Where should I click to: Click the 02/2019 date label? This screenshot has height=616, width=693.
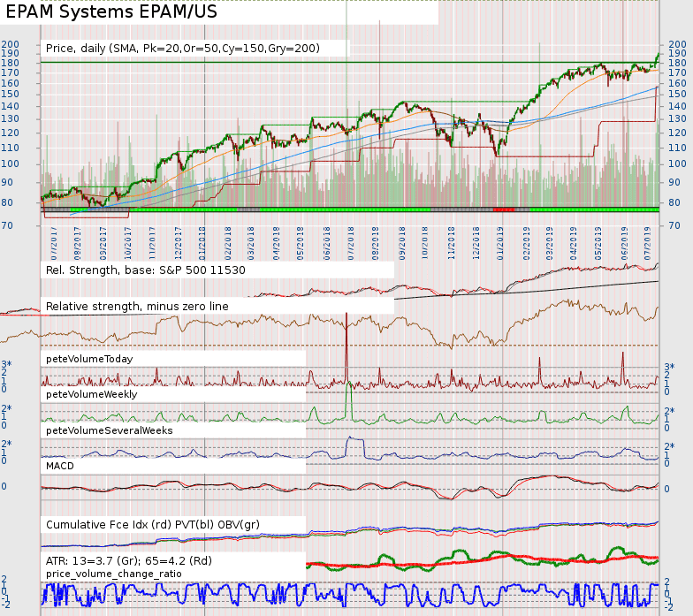[527, 244]
